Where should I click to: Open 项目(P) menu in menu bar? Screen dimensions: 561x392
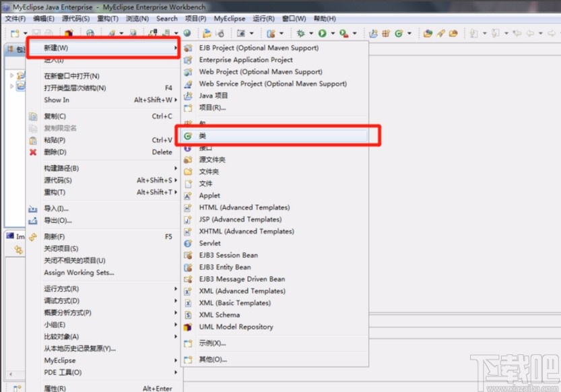[x=195, y=19]
